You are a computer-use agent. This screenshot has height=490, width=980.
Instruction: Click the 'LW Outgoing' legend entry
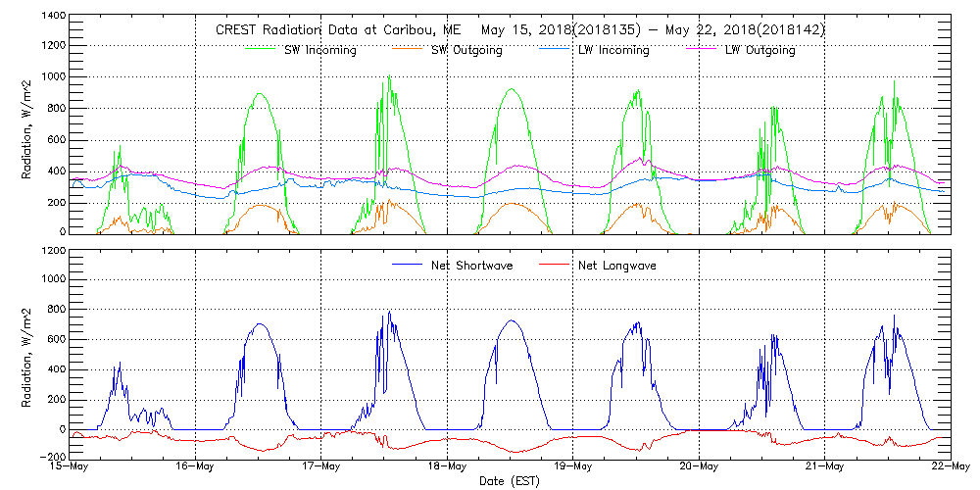coord(759,50)
